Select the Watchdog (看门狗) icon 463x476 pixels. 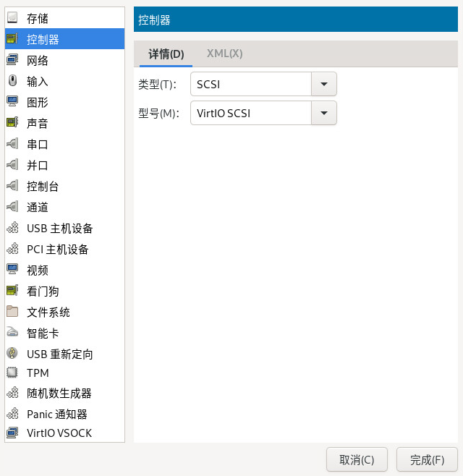[12, 291]
